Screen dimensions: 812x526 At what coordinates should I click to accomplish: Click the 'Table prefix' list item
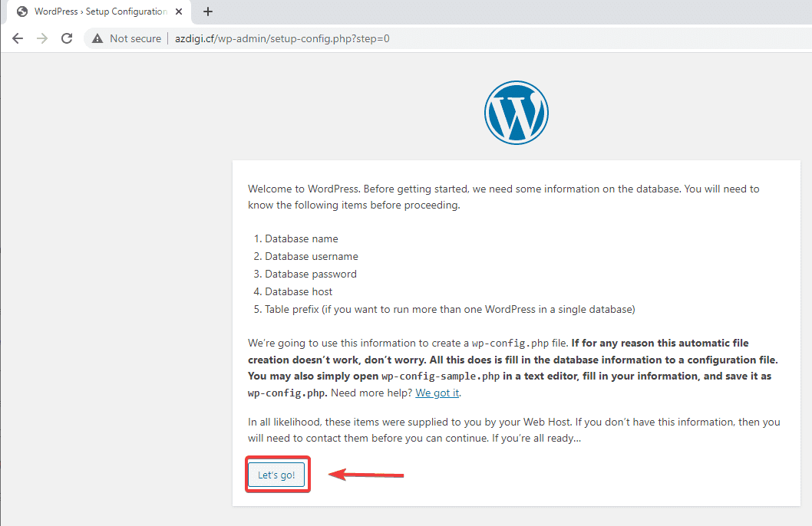(450, 309)
